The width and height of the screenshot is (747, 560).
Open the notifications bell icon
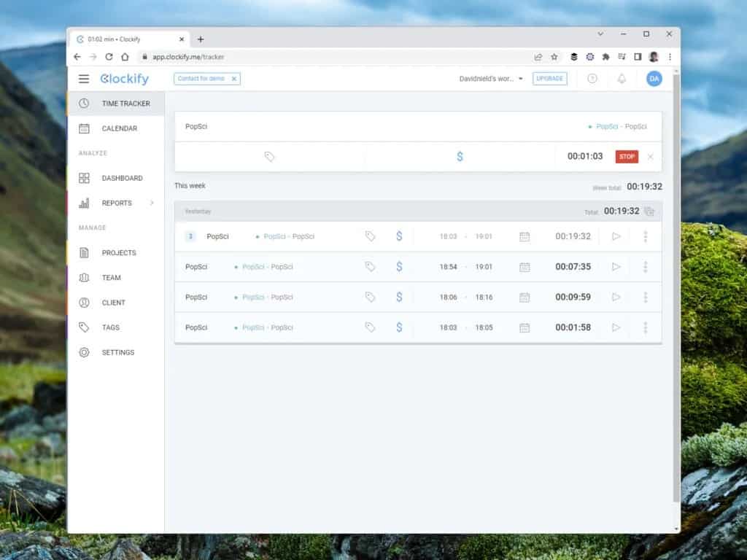(622, 79)
